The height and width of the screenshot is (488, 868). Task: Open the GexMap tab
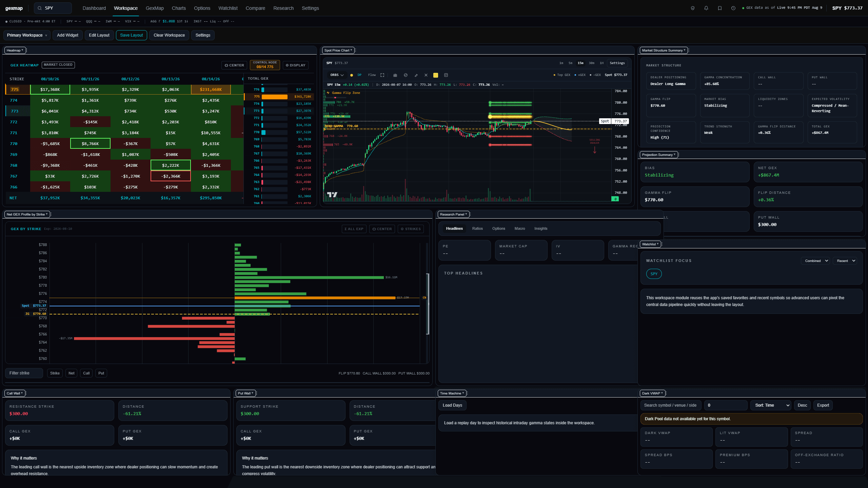tap(155, 8)
